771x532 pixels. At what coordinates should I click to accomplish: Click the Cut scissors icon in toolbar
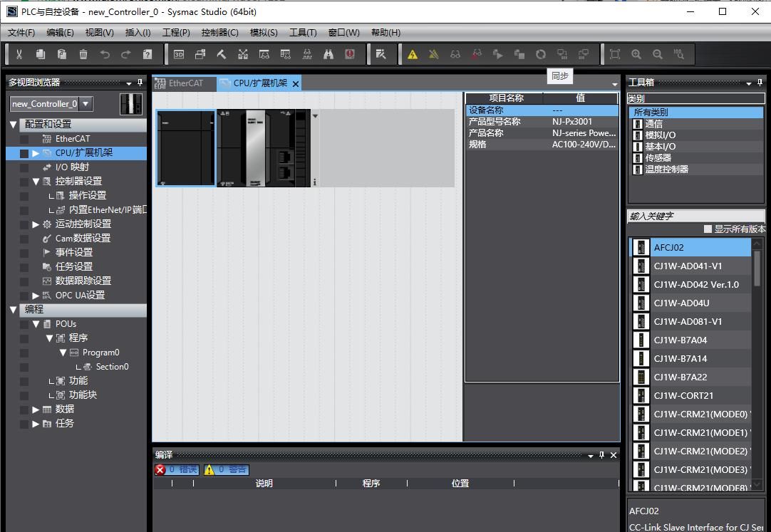coord(19,54)
